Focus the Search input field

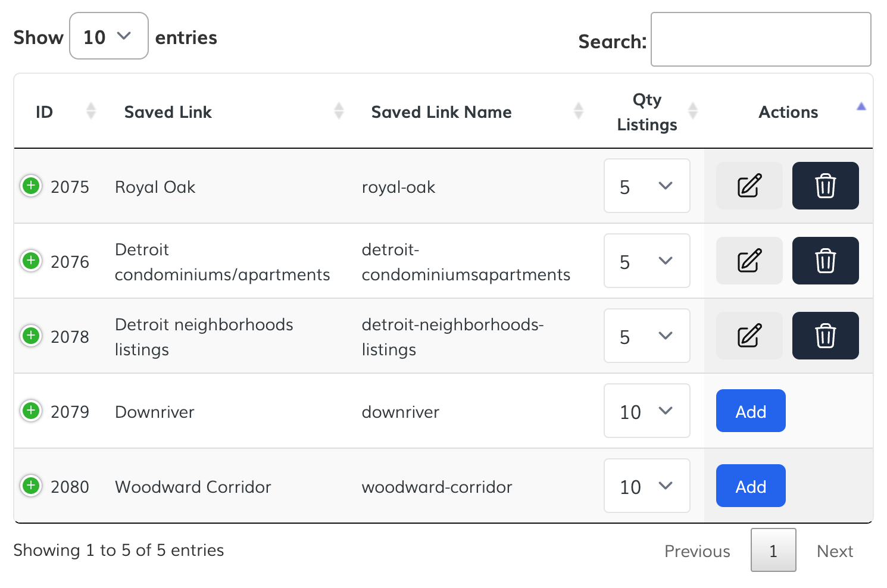[x=760, y=40]
